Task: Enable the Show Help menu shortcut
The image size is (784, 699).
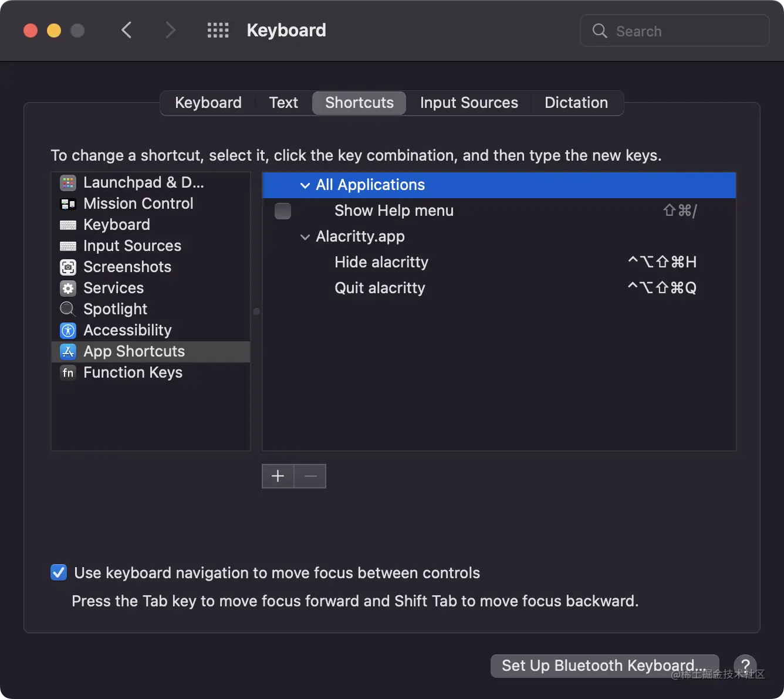Action: 282,211
